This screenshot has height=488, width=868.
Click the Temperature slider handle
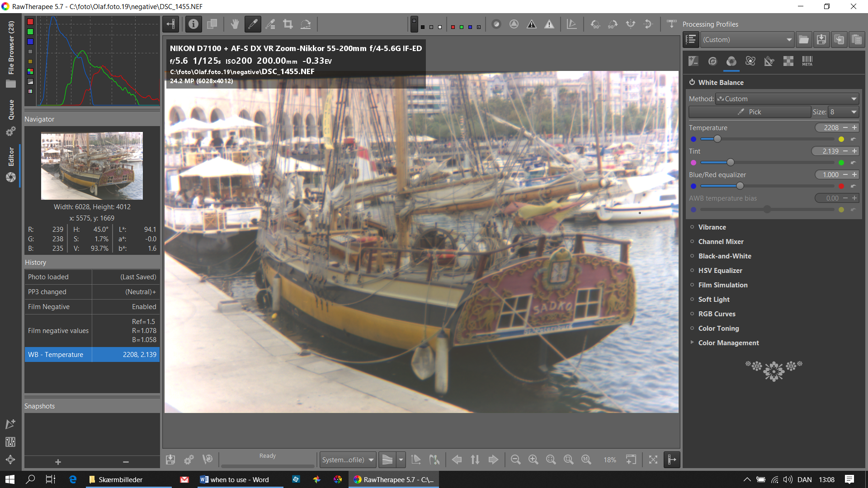coord(717,139)
